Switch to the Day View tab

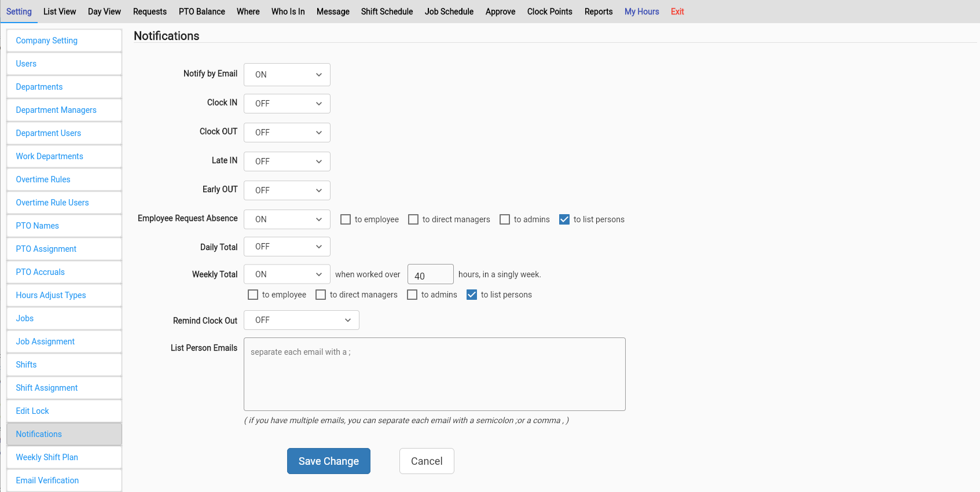click(x=104, y=12)
